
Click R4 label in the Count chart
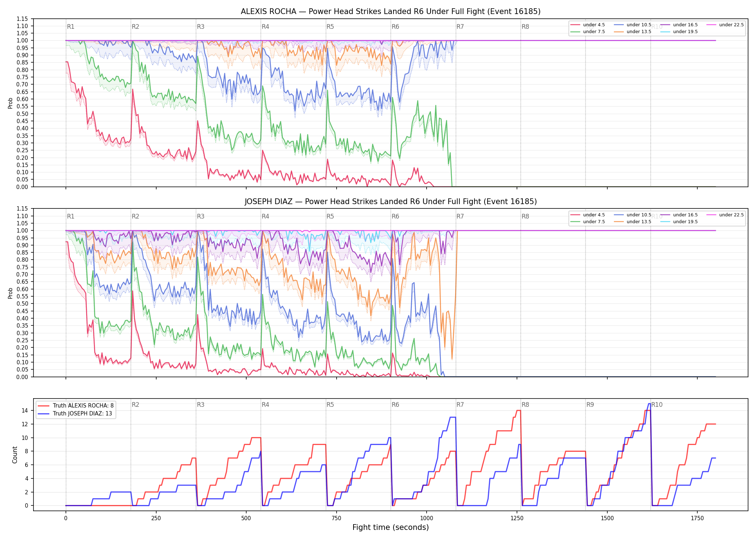tap(265, 405)
